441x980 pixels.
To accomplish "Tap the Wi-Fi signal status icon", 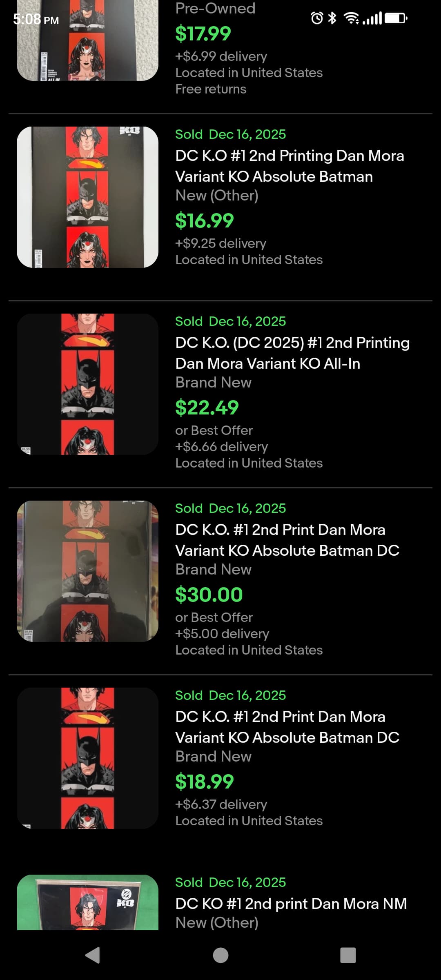I will (x=351, y=18).
